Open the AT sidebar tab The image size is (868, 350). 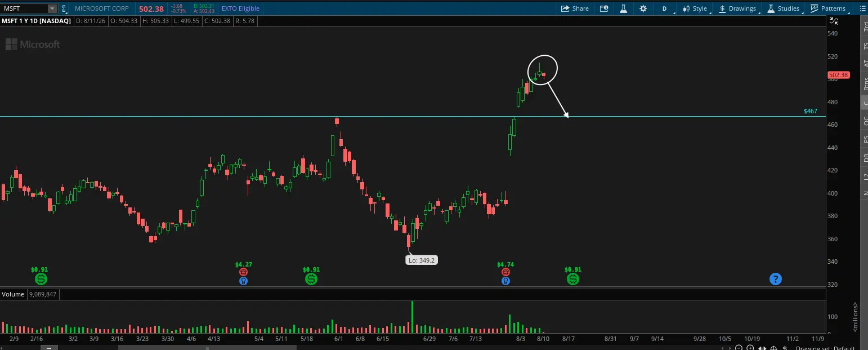point(865,64)
